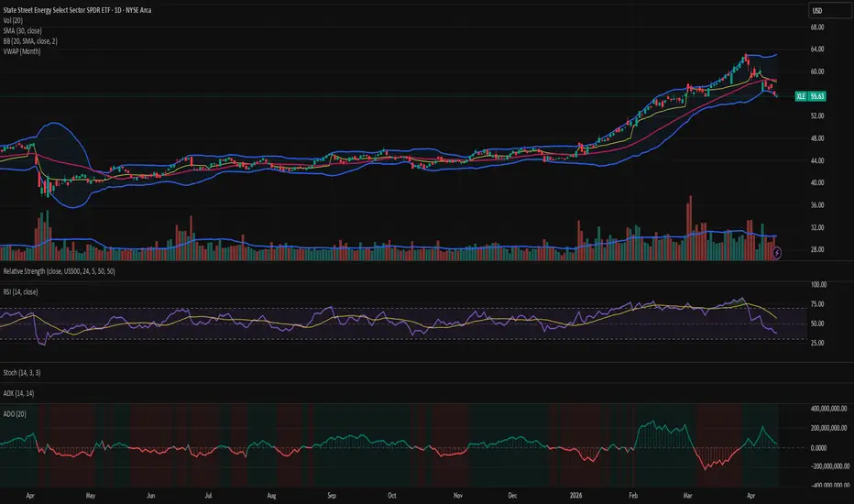This screenshot has height=504, width=854.
Task: Select the State Street Energy Select Sector title
Action: coord(77,10)
